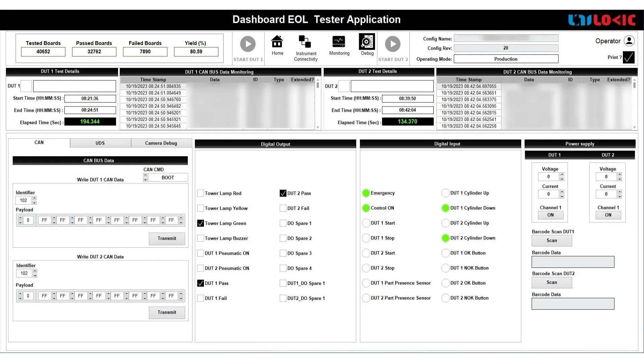Screen dimensions: 644x362
Task: Increase DUT 1 Voltage stepper value
Action: [x=562, y=174]
